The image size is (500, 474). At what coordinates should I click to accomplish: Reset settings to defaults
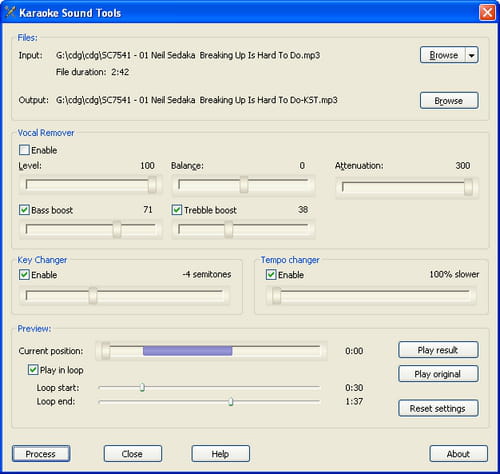[438, 408]
